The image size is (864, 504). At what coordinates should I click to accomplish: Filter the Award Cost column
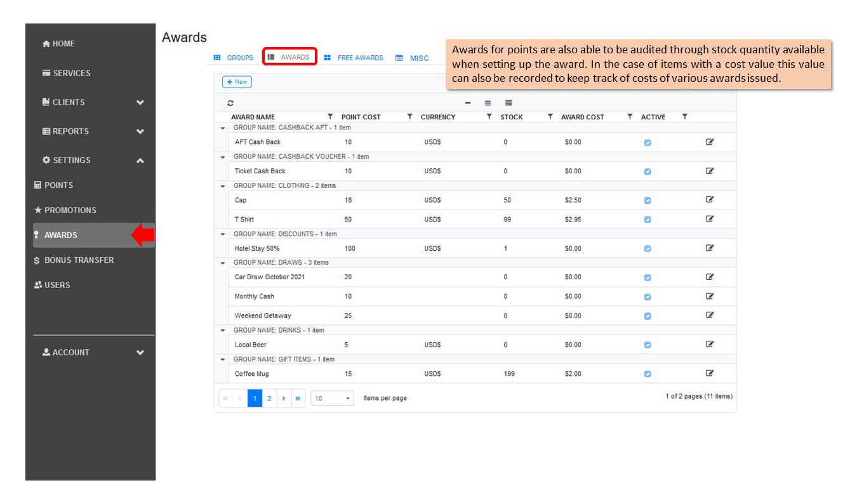tap(630, 117)
